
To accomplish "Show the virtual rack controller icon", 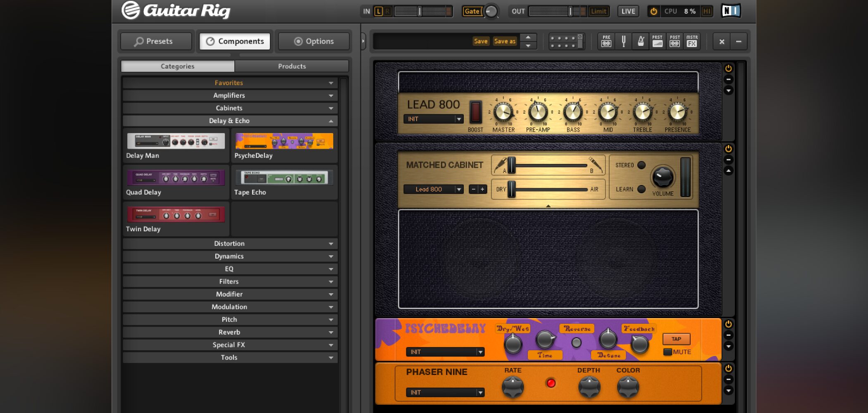I will coord(566,41).
